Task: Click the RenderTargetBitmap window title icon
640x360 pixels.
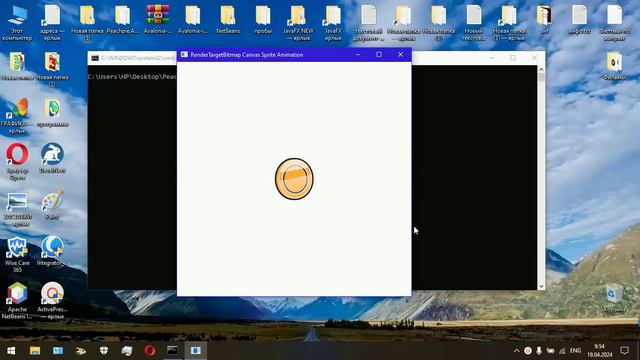Action: (x=184, y=54)
